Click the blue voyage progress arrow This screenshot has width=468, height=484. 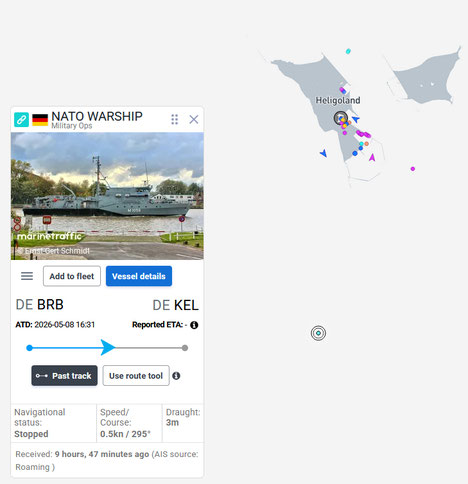[108, 348]
